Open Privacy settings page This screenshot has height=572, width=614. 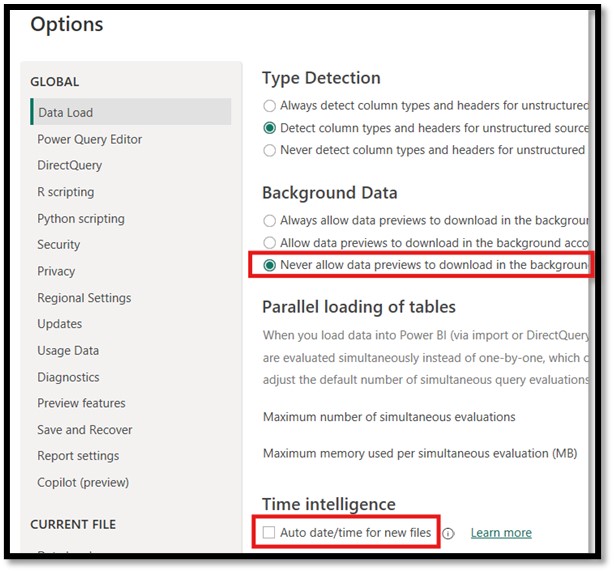click(x=56, y=271)
